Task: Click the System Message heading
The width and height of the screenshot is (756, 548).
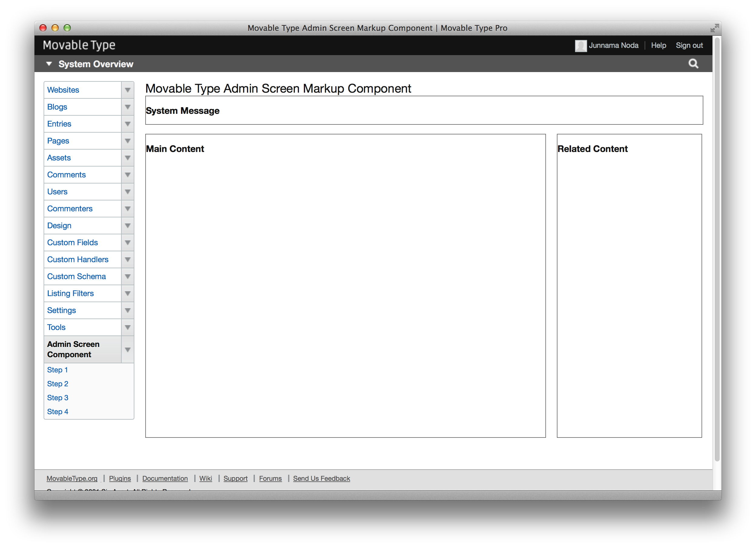Action: point(183,111)
